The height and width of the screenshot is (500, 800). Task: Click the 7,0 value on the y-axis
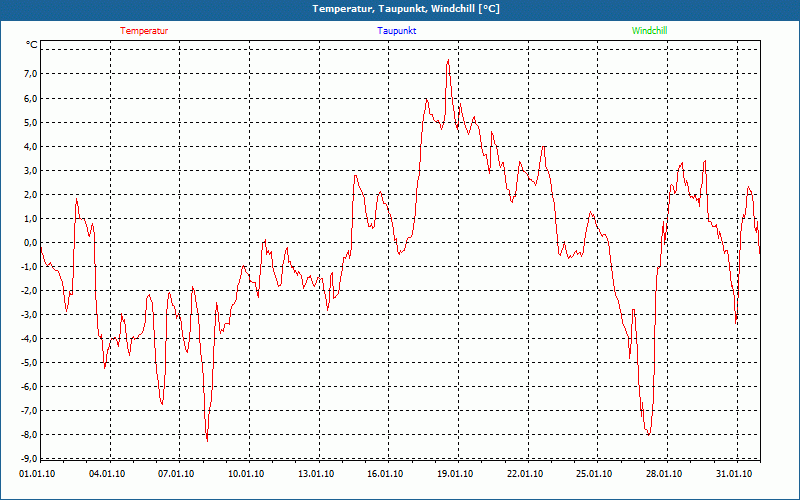tap(31, 74)
